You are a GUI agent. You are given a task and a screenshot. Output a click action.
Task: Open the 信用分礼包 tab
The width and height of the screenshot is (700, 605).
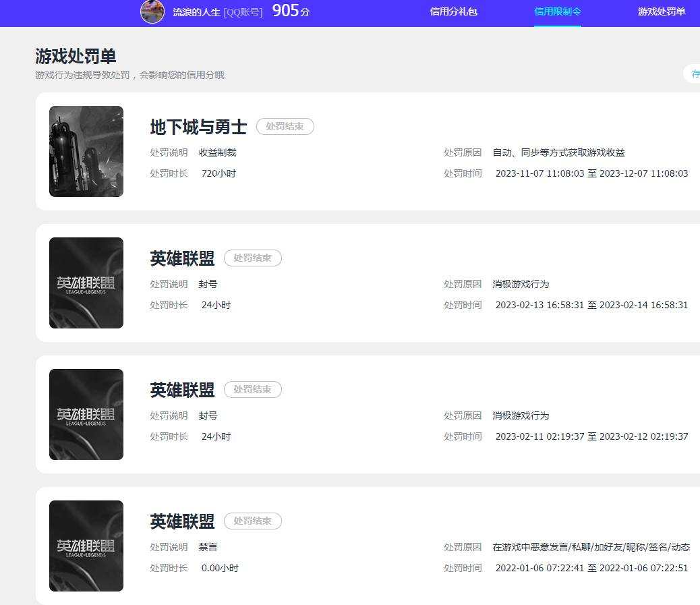453,11
